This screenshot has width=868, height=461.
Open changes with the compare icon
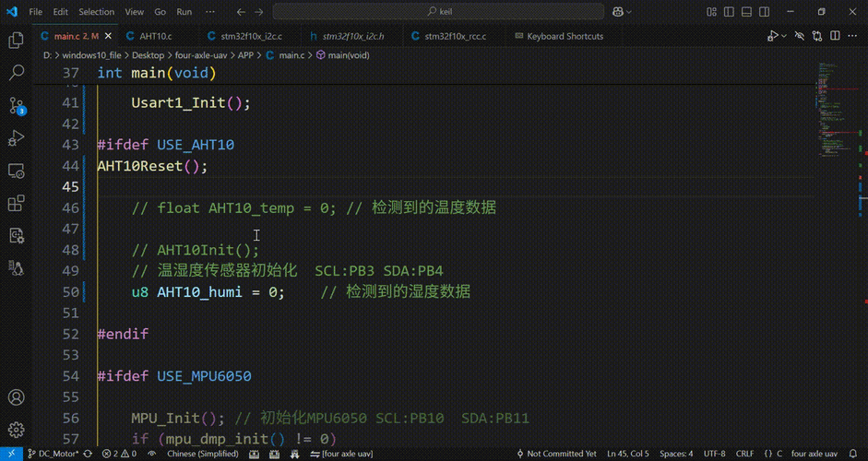click(x=817, y=36)
